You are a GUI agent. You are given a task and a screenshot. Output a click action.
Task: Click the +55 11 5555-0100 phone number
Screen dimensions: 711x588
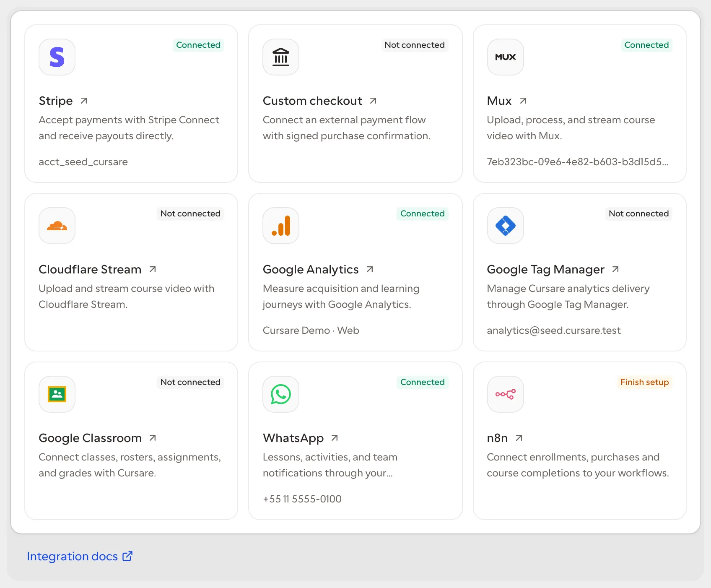tap(302, 499)
